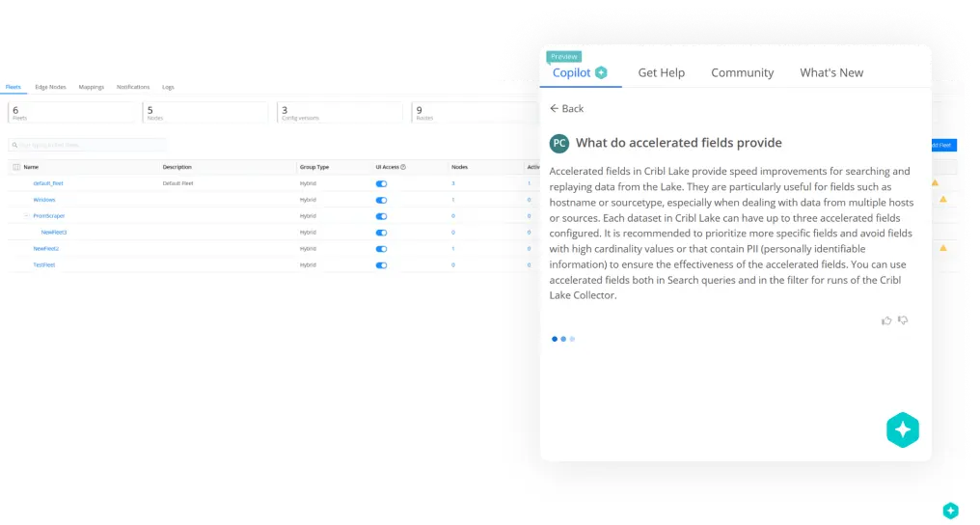Toggle UI Access for NewFleet3
The width and height of the screenshot is (980, 525).
[x=381, y=233]
